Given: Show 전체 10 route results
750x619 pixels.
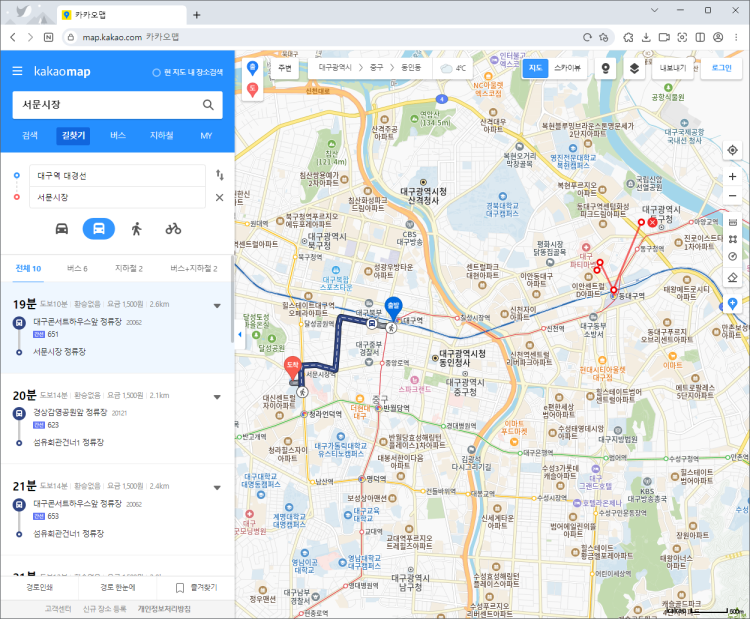Looking at the screenshot, I should tap(28, 268).
